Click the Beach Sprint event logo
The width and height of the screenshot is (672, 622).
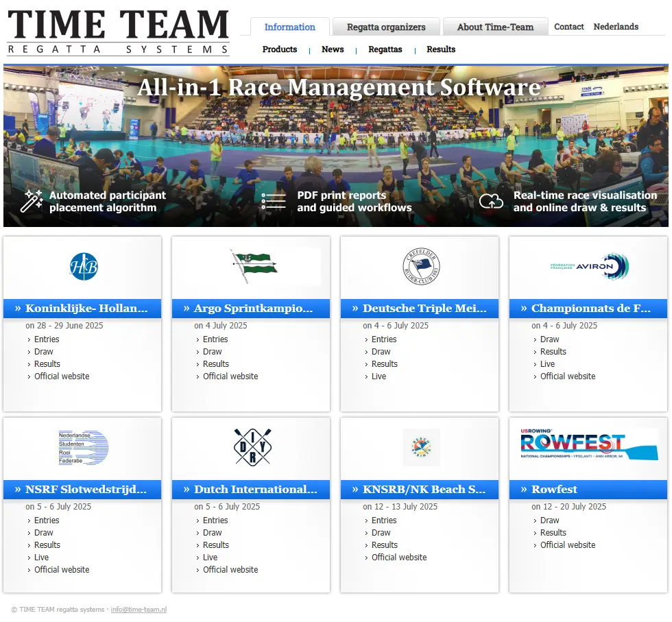pyautogui.click(x=421, y=447)
